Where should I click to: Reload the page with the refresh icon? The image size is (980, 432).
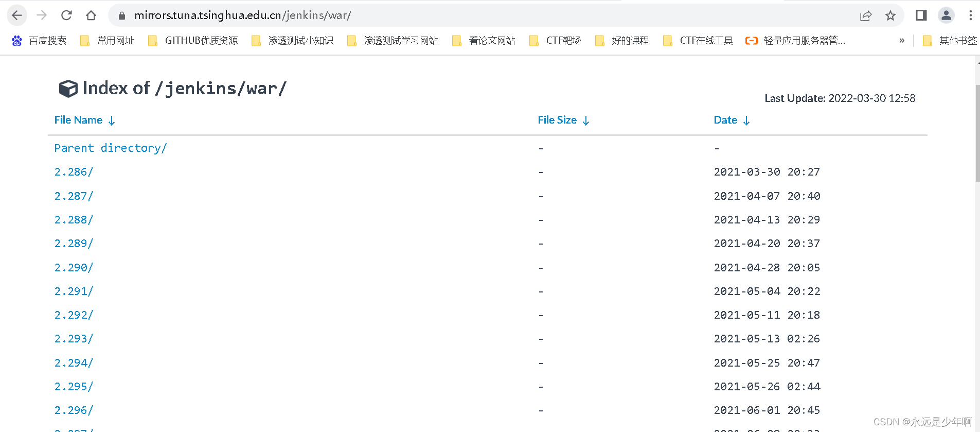click(x=66, y=15)
